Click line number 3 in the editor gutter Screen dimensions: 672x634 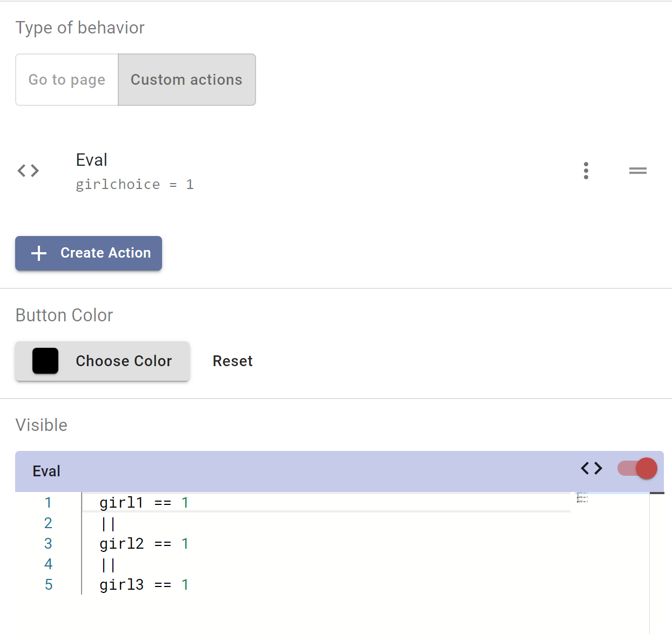click(x=48, y=544)
